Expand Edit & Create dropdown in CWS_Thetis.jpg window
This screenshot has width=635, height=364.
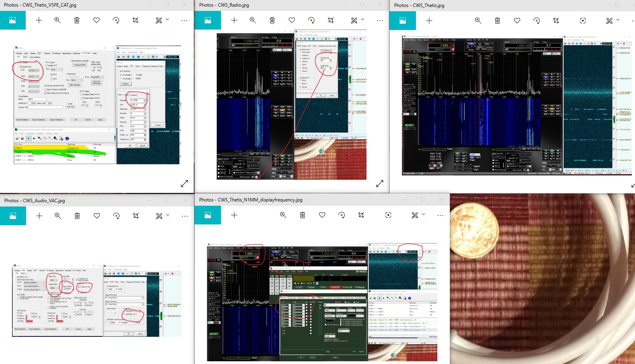tap(612, 21)
